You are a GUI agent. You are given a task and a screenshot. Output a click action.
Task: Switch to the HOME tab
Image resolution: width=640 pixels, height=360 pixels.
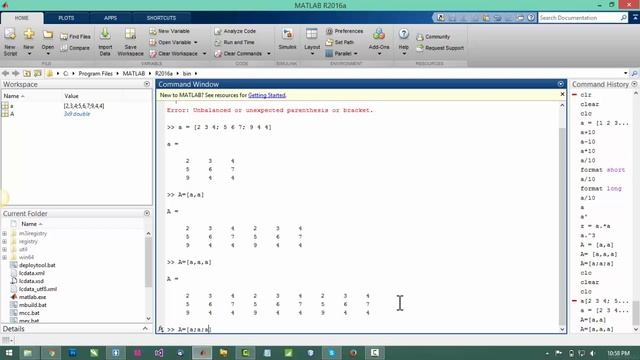click(x=22, y=18)
